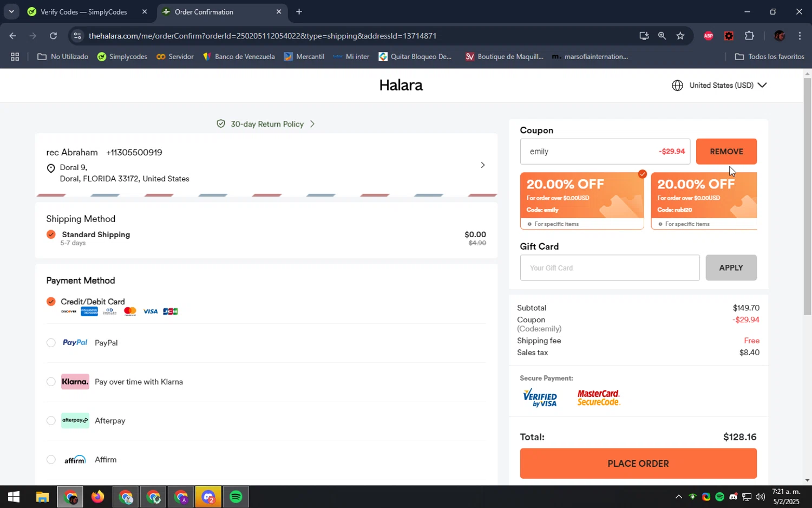This screenshot has height=508, width=812.
Task: Select the Standard Shipping radio option
Action: [x=51, y=235]
